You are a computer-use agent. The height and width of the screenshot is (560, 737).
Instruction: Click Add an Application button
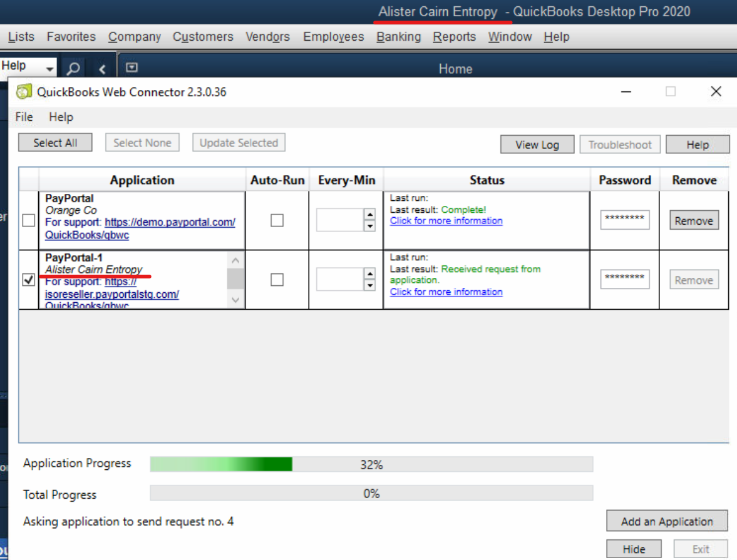point(667,521)
